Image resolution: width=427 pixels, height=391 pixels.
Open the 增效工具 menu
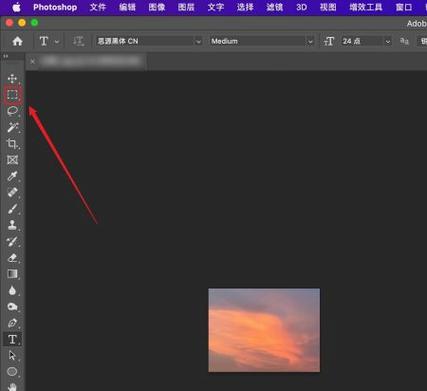point(366,7)
